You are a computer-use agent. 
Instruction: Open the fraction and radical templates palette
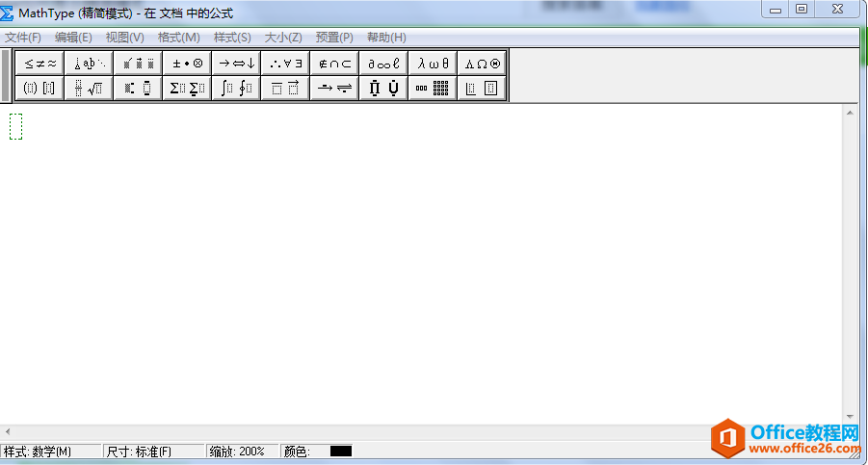pyautogui.click(x=89, y=88)
